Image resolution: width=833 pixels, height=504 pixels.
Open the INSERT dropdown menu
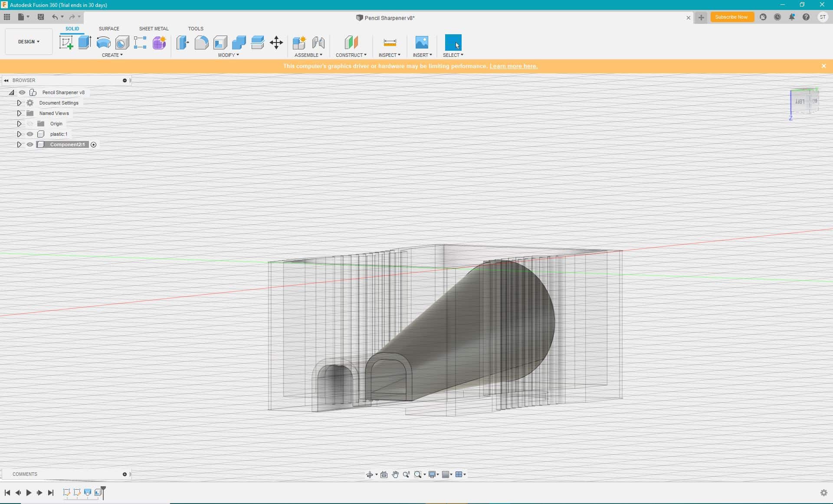click(423, 55)
